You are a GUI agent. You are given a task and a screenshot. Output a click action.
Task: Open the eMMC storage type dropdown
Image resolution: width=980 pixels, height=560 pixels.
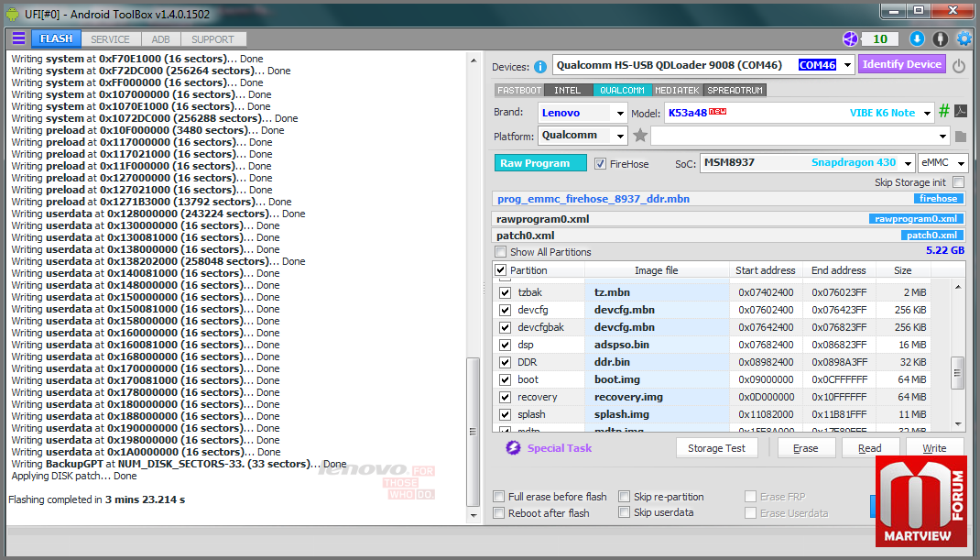958,163
